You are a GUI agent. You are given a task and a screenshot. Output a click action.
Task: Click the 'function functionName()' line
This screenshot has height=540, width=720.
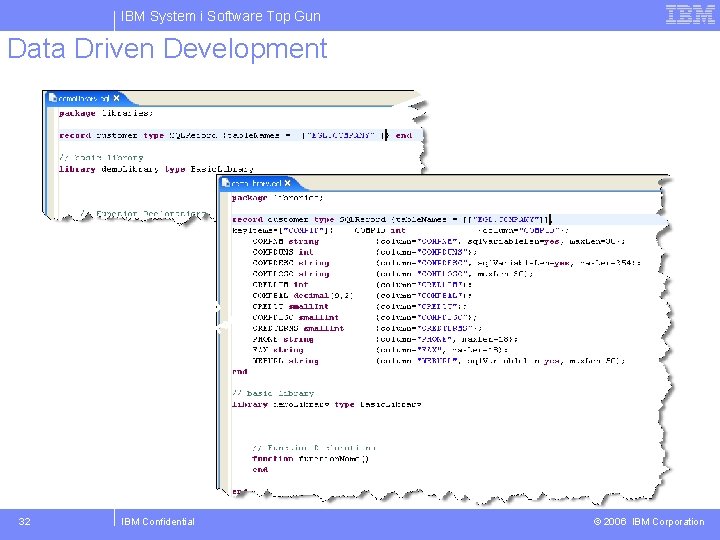coord(310,459)
